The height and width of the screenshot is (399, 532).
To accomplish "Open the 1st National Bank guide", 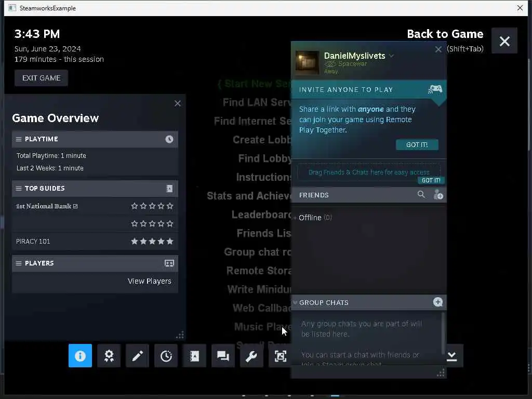I will (47, 206).
